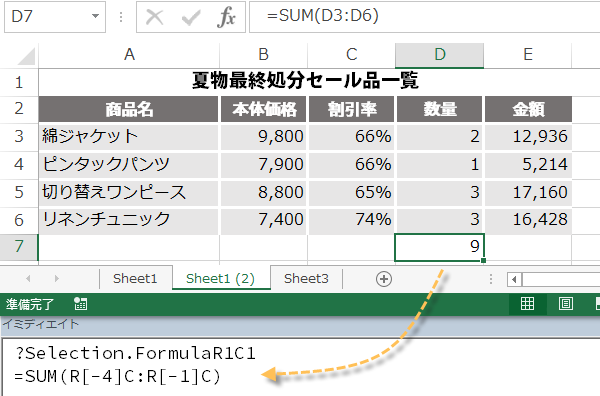Select the row 3 header

tap(19, 137)
